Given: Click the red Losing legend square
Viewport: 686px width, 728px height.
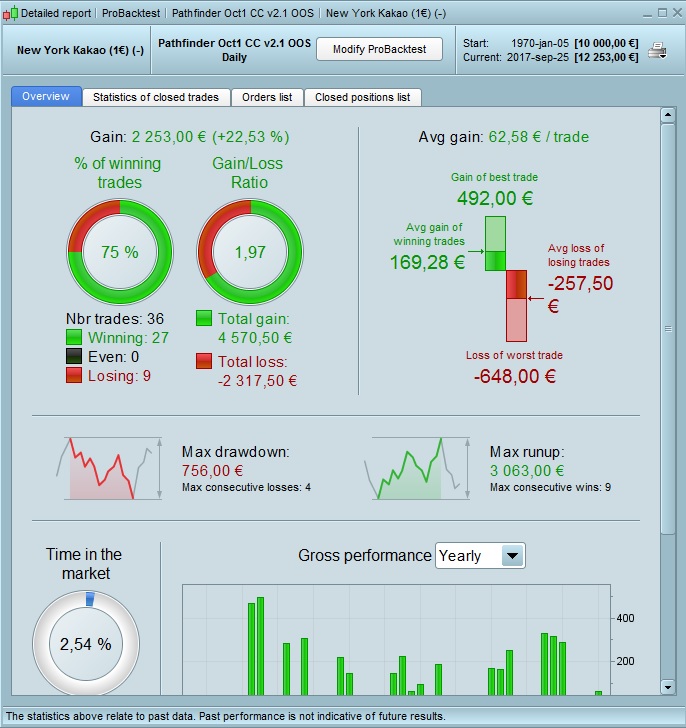Looking at the screenshot, I should (74, 375).
